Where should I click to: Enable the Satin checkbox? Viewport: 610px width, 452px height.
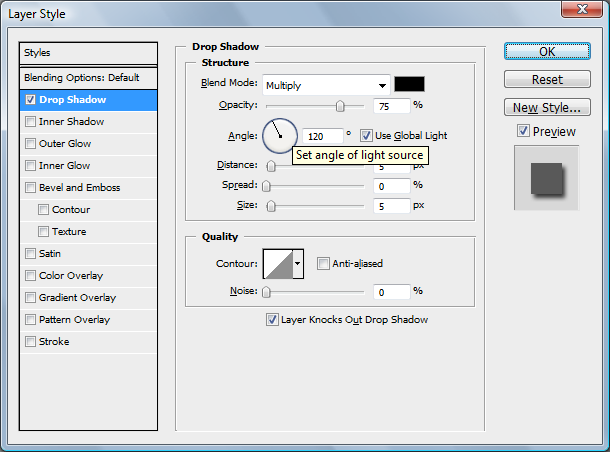tap(30, 254)
